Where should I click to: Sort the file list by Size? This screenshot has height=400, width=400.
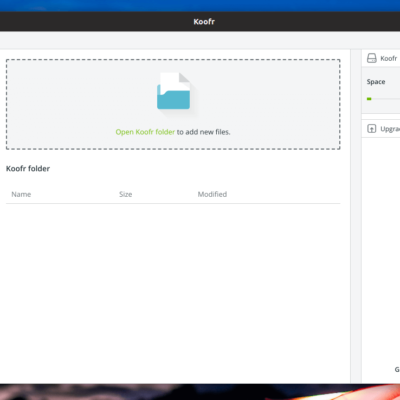126,194
